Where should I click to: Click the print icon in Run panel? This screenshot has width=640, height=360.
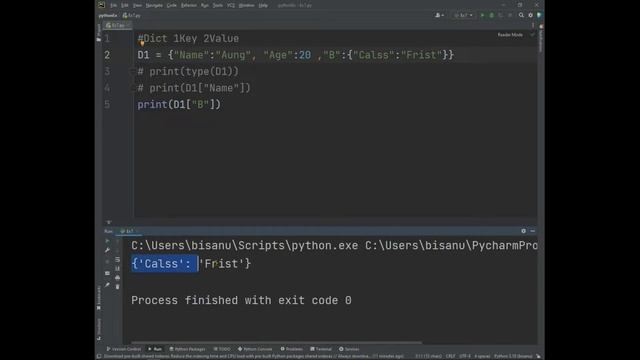point(118,278)
